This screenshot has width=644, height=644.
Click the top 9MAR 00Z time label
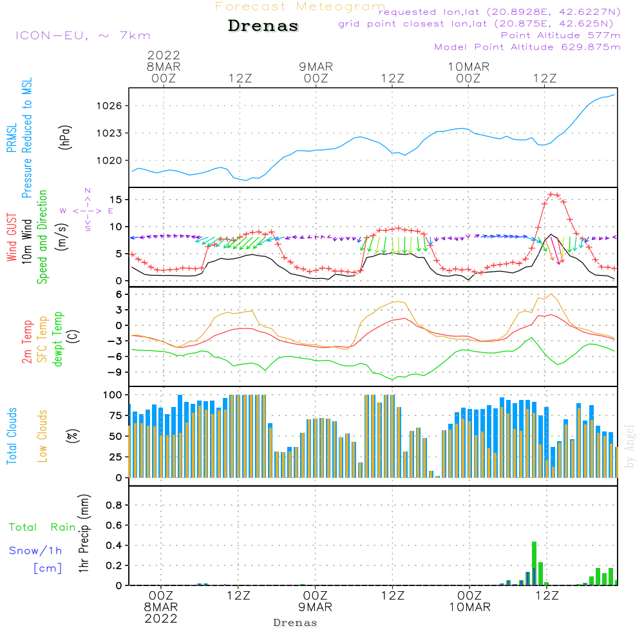tap(316, 73)
